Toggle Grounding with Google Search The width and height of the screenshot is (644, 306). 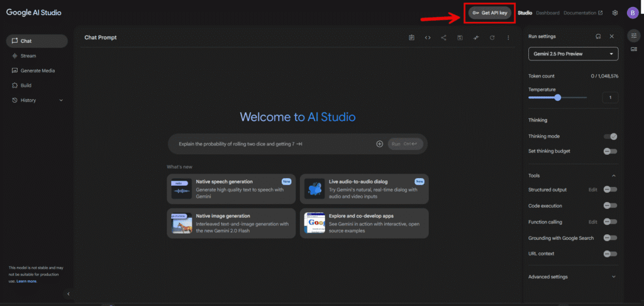pyautogui.click(x=610, y=238)
